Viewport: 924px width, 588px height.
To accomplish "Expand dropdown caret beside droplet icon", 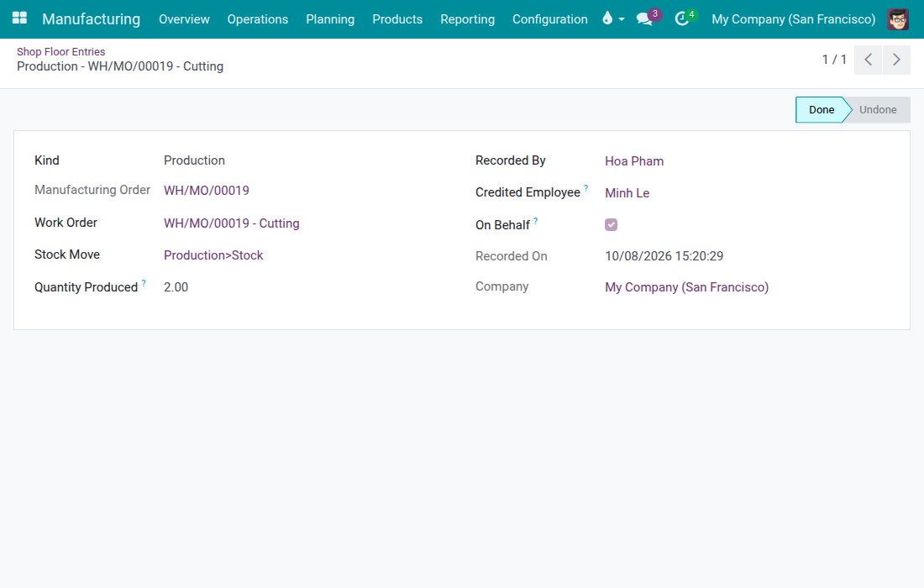I will [622, 19].
